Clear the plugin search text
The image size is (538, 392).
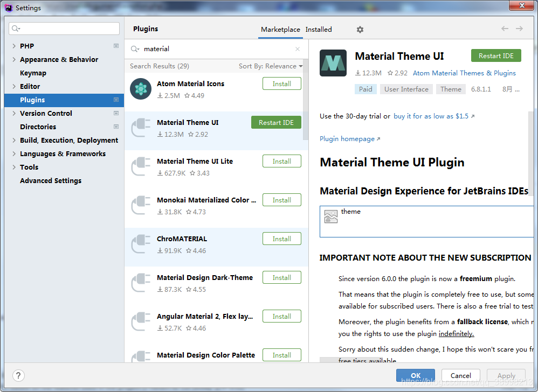click(298, 49)
